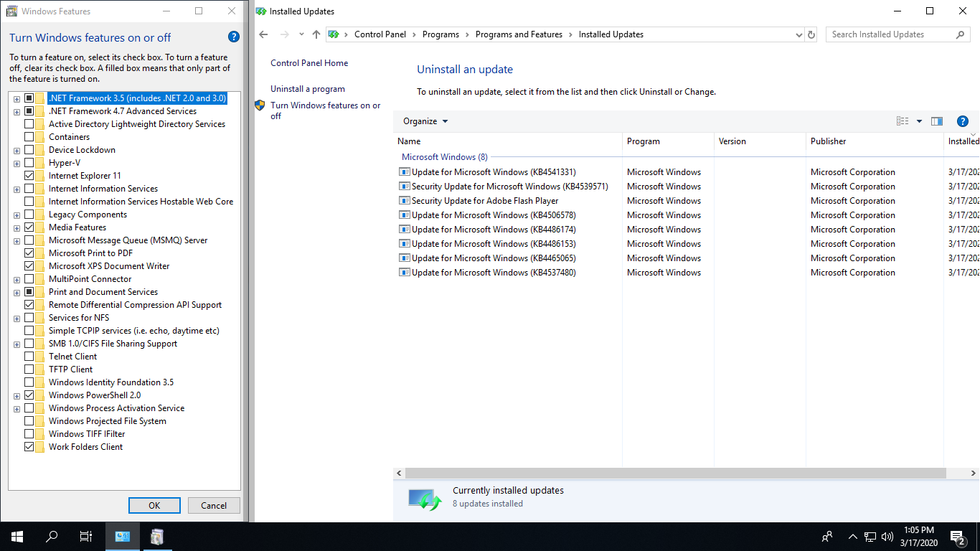Viewport: 980px width, 551px height.
Task: Open the Windows Start menu
Action: [17, 536]
